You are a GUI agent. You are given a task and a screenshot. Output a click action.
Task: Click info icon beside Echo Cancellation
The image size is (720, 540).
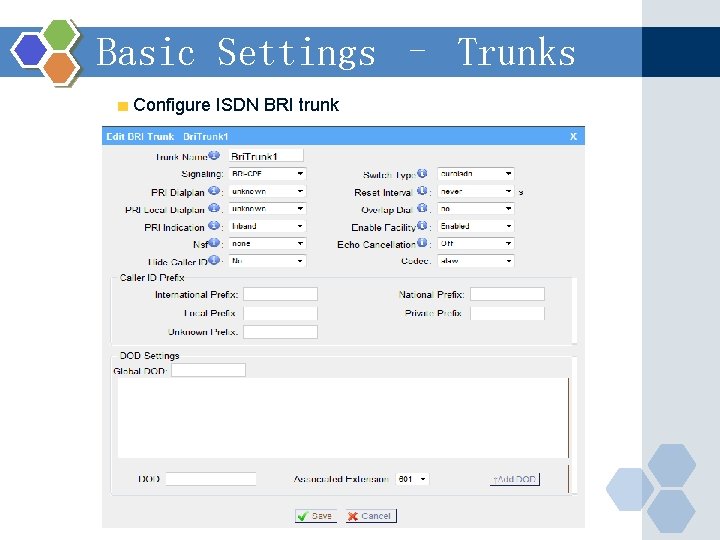click(422, 242)
